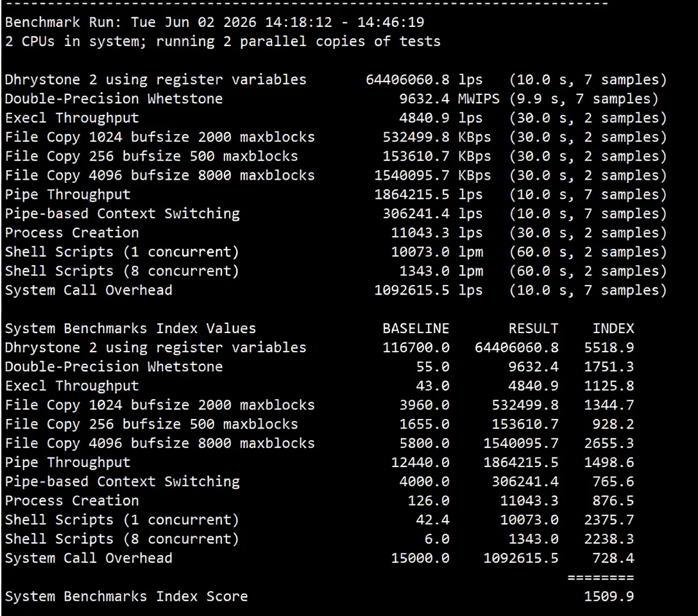Click 'Shell Scripts (8 concurrent)' in index table
The image size is (698, 616).
click(x=122, y=539)
